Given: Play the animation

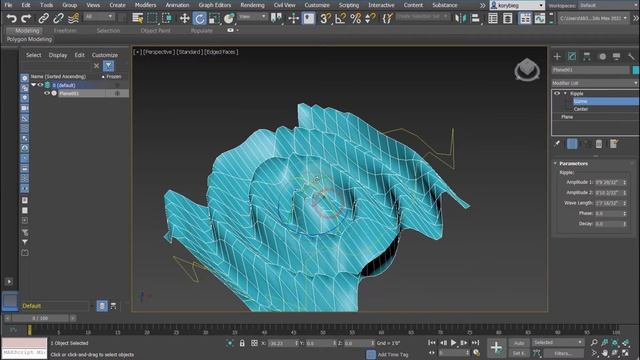Looking at the screenshot, I should (x=453, y=343).
